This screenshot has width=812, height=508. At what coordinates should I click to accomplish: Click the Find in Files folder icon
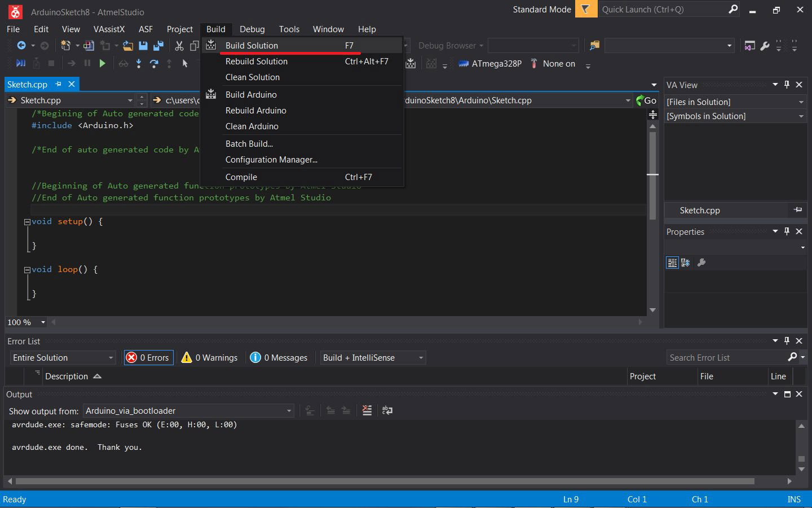coord(594,46)
